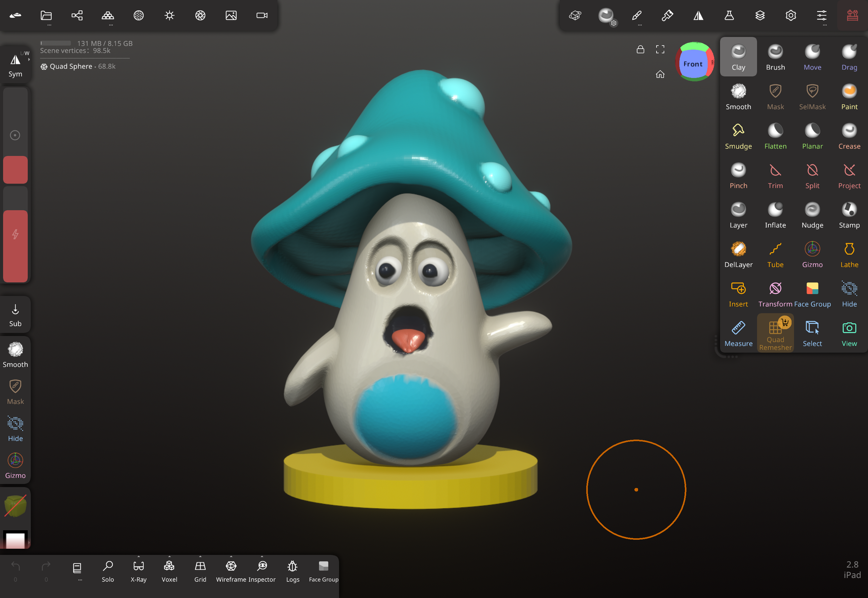Toggle Face Group display in bottom bar
The width and height of the screenshot is (868, 598).
tap(323, 571)
